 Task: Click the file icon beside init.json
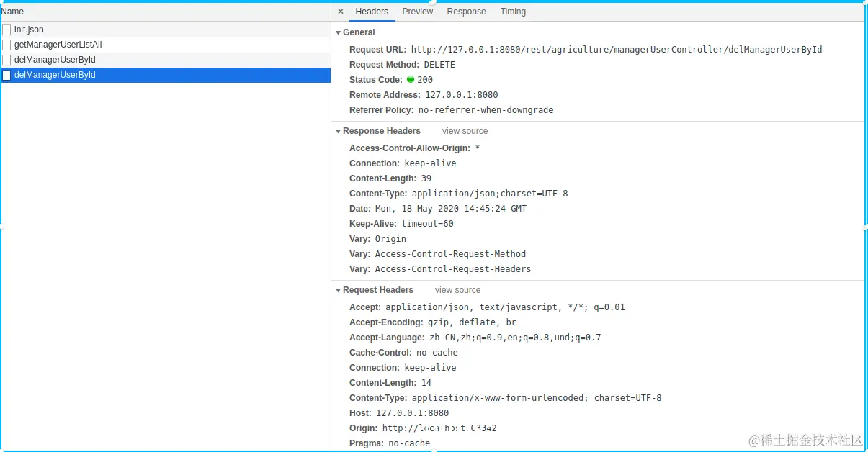point(6,30)
